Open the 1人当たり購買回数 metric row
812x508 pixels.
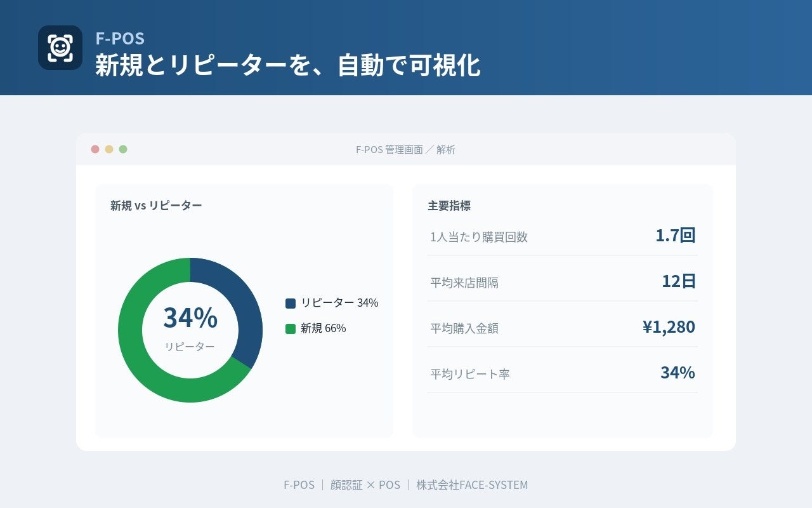click(x=563, y=236)
